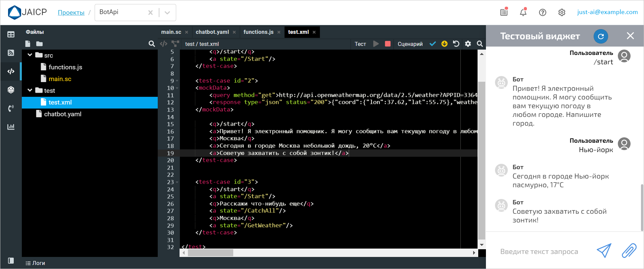
Task: Click the undo revert arrow in editor toolbar
Action: click(456, 44)
